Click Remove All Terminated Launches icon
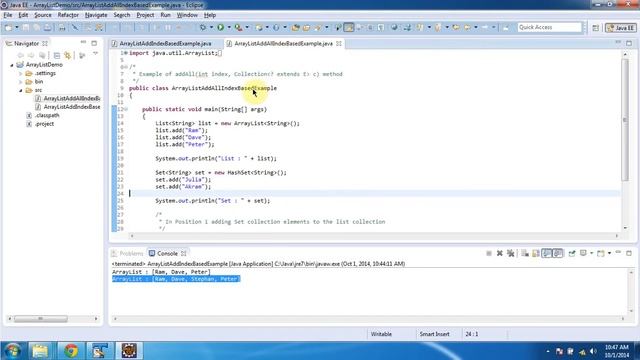 [x=510, y=253]
